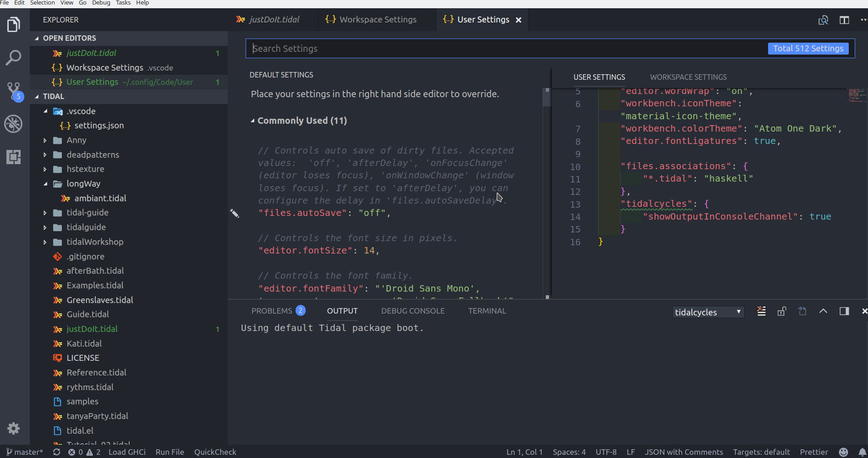Maximize the bottom panel with the chevron
Viewport: 868px width, 458px height.
823,311
